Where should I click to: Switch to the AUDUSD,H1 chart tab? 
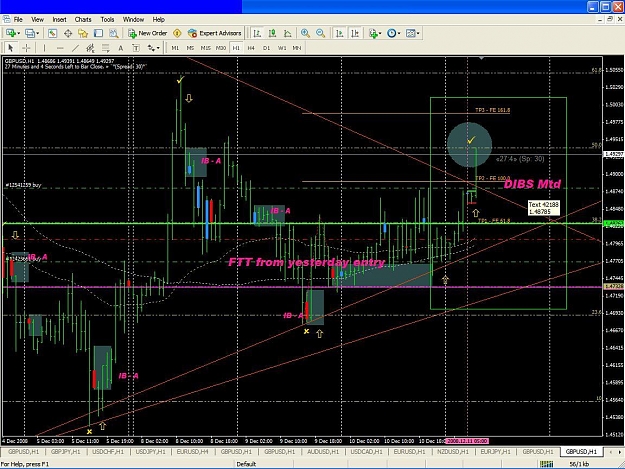[x=323, y=452]
